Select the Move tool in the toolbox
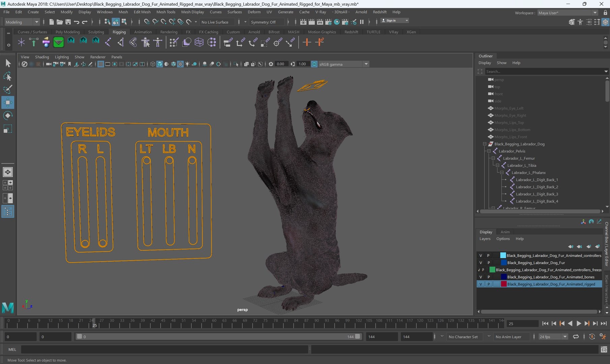Image resolution: width=610 pixels, height=364 pixels. [x=8, y=102]
